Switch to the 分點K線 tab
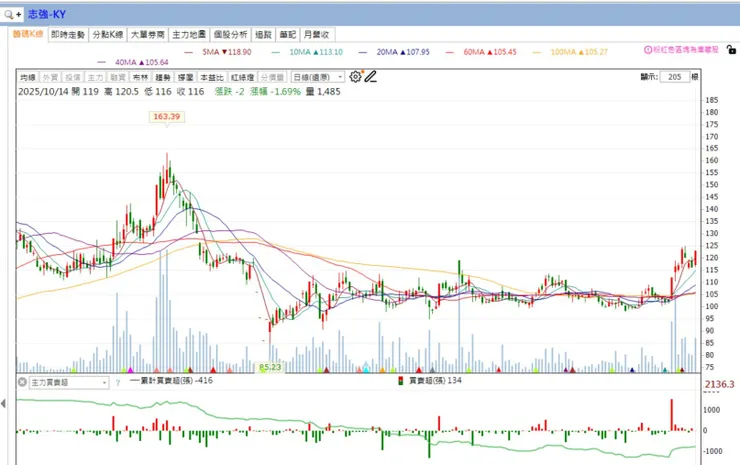The height and width of the screenshot is (465, 740). 108,34
